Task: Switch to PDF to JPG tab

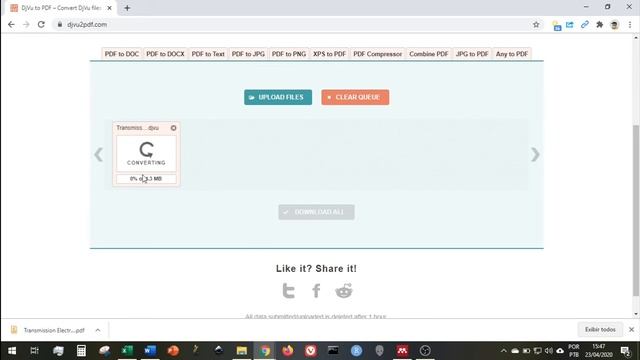Action: [248, 54]
